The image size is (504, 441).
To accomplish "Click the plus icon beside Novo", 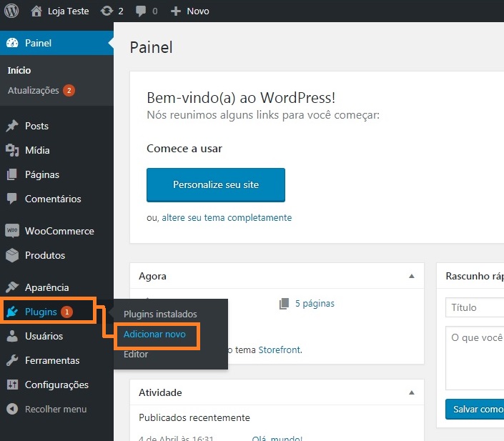I will pyautogui.click(x=176, y=11).
